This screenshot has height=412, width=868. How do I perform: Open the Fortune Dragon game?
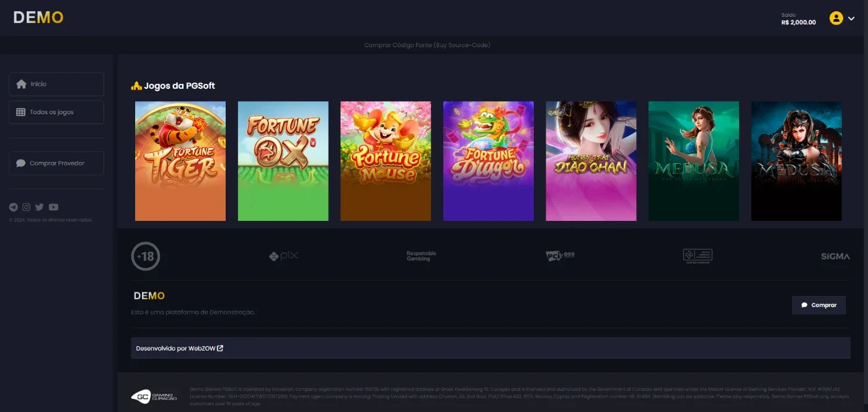(x=489, y=161)
